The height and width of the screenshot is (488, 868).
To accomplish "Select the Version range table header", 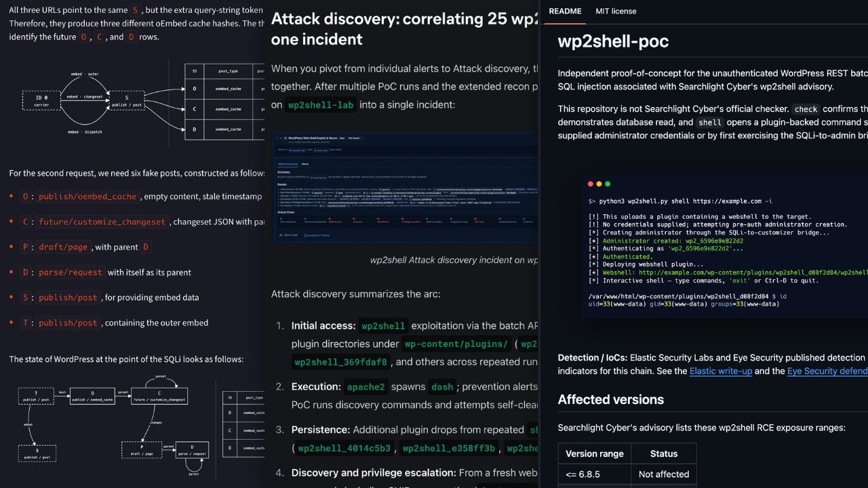I will (x=595, y=453).
